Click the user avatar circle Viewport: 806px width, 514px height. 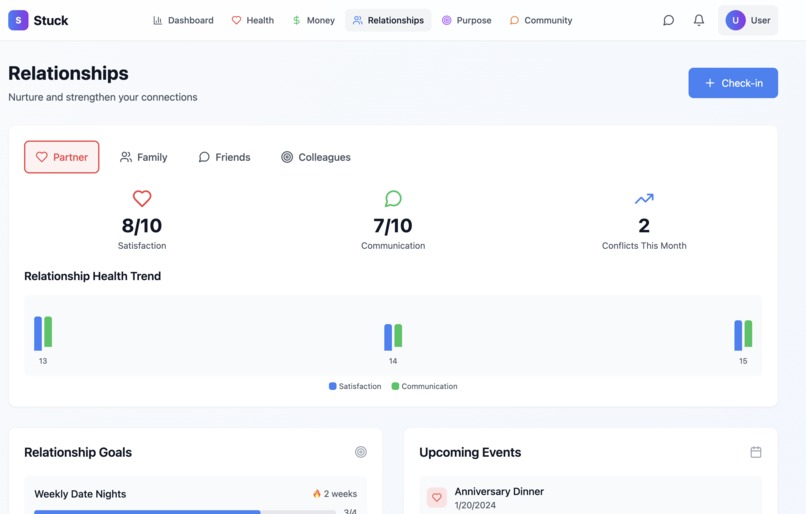click(x=735, y=20)
